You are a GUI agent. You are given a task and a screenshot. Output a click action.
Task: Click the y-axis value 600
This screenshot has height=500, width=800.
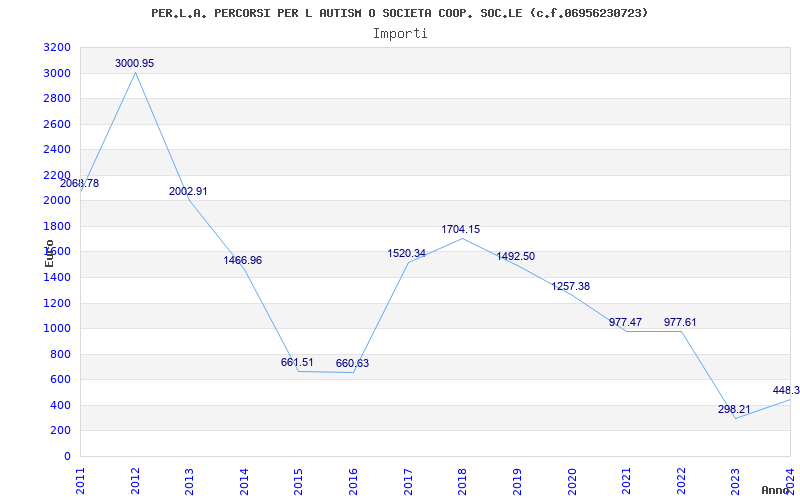(61, 380)
